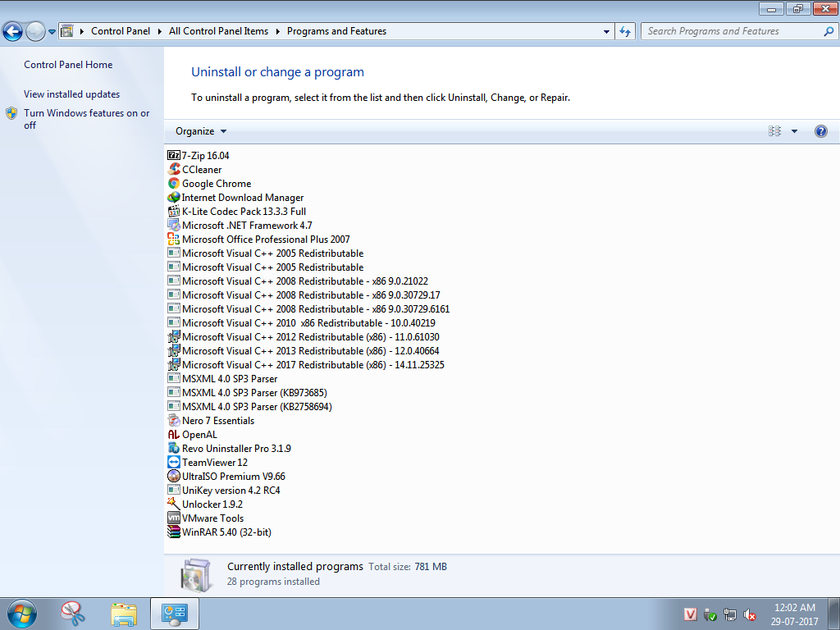Select Microsoft Visual C++ 2013 Redistributable entry
The height and width of the screenshot is (630, 840).
pos(304,351)
